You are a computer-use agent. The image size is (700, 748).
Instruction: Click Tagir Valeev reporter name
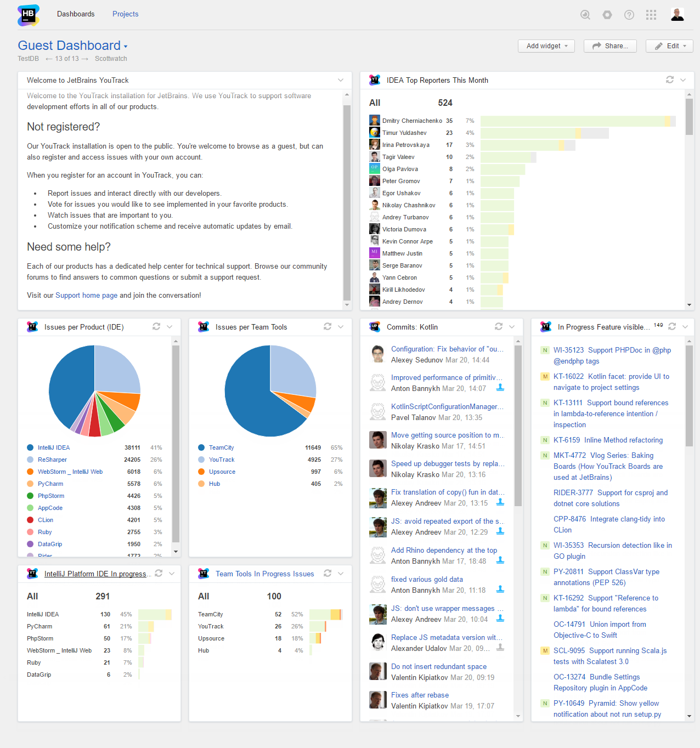[x=398, y=157]
